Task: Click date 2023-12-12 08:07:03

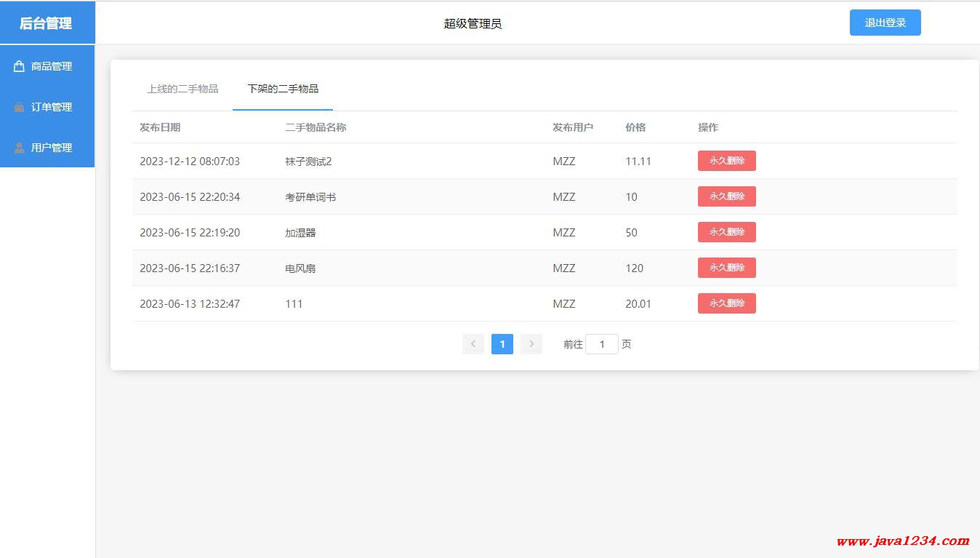Action: pyautogui.click(x=190, y=162)
